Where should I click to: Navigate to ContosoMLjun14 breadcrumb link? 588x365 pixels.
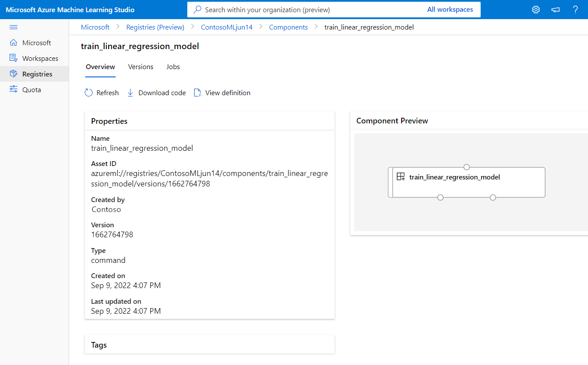click(226, 27)
